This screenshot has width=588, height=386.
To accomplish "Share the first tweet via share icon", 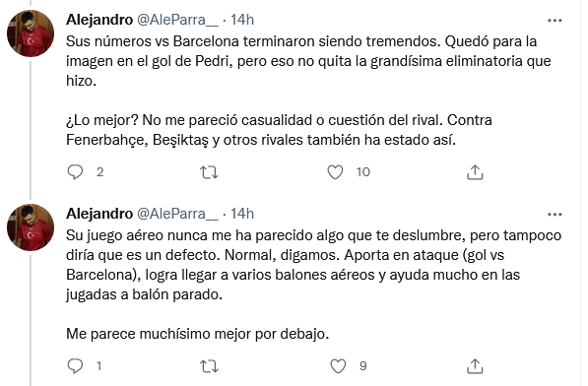I will (475, 172).
